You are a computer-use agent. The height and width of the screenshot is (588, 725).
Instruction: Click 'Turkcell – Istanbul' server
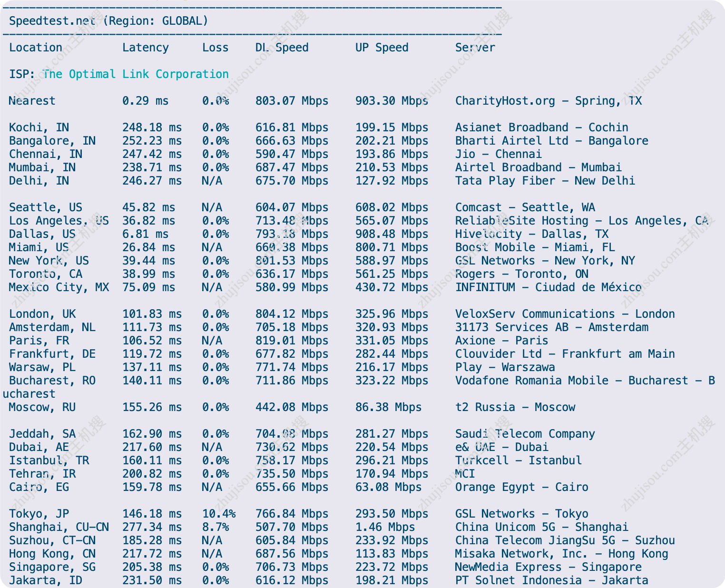[x=519, y=461]
